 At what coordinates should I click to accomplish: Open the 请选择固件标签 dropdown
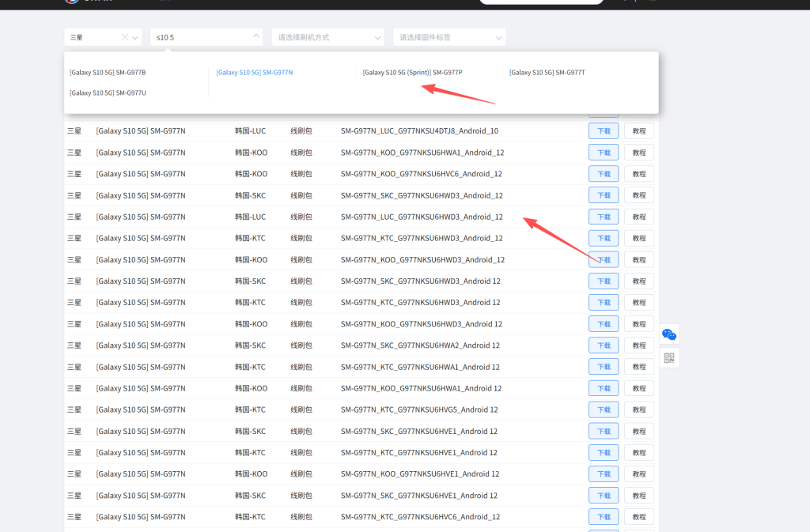point(449,37)
